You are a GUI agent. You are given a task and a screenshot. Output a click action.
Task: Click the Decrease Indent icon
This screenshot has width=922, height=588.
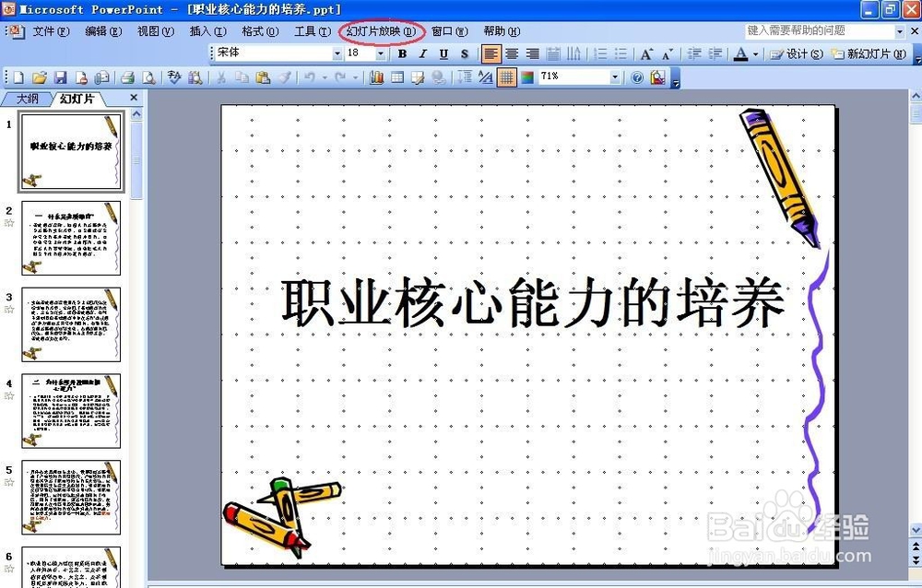point(694,54)
